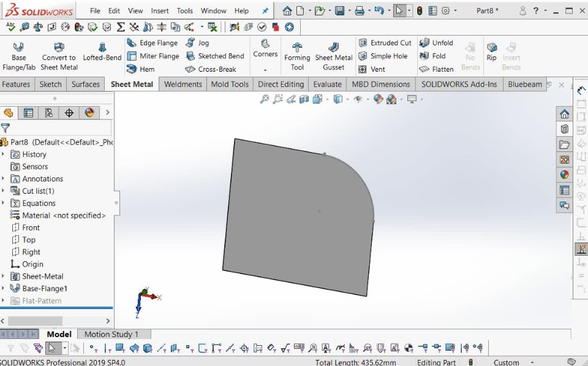Open the DimXpertManager tab
Viewport: 588px width, 366px height.
point(69,113)
